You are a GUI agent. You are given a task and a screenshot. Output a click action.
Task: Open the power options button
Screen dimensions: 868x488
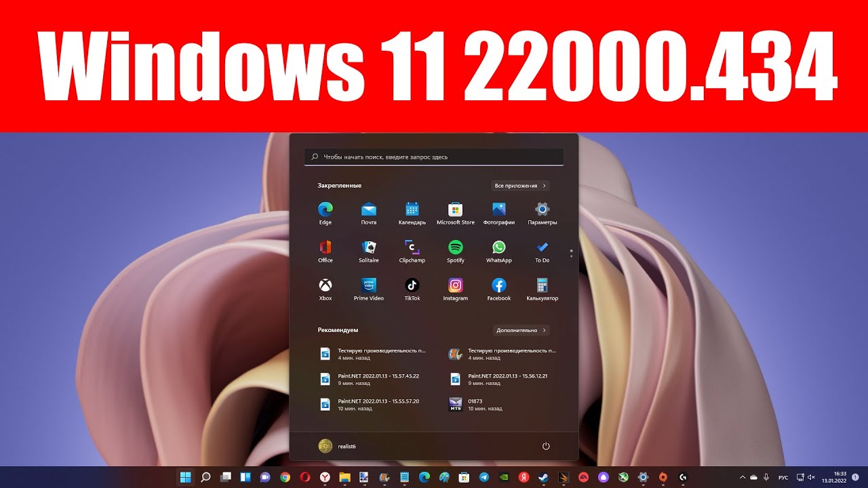[x=546, y=446]
